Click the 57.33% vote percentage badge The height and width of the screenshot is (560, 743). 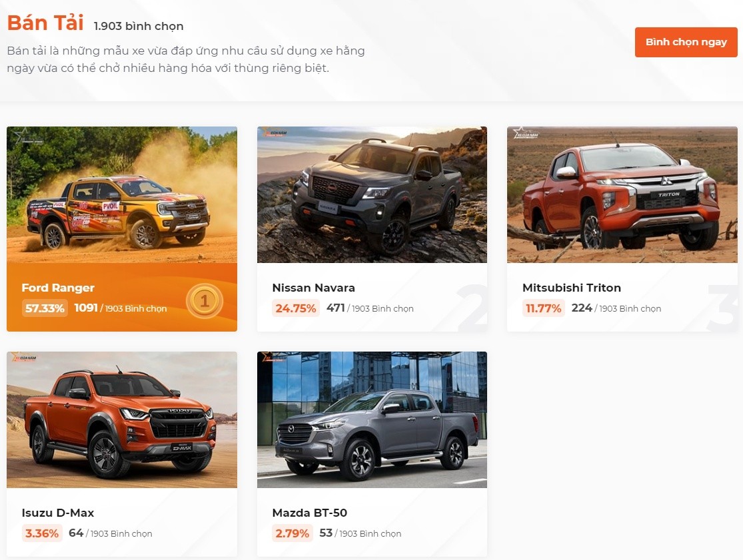coord(45,308)
